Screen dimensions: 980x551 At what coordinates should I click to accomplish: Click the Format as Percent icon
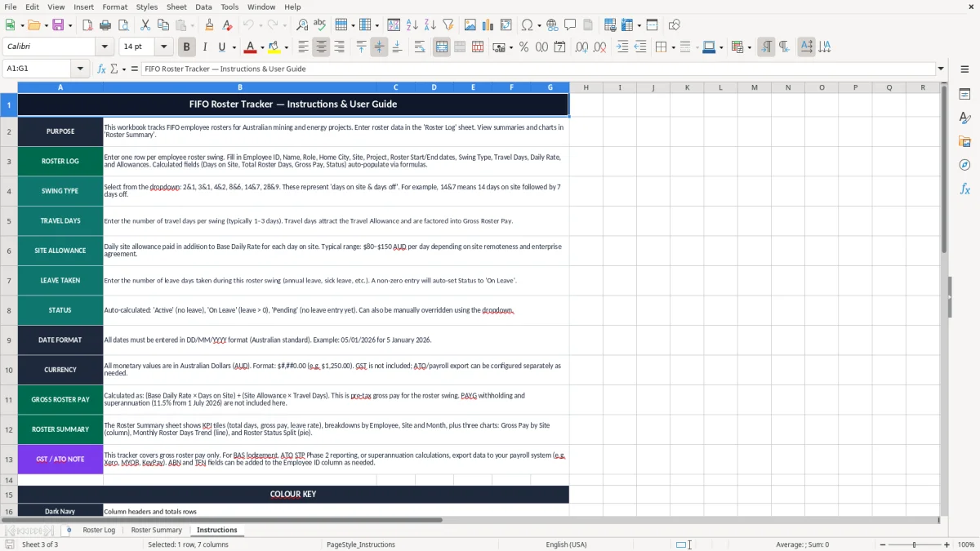[x=523, y=47]
